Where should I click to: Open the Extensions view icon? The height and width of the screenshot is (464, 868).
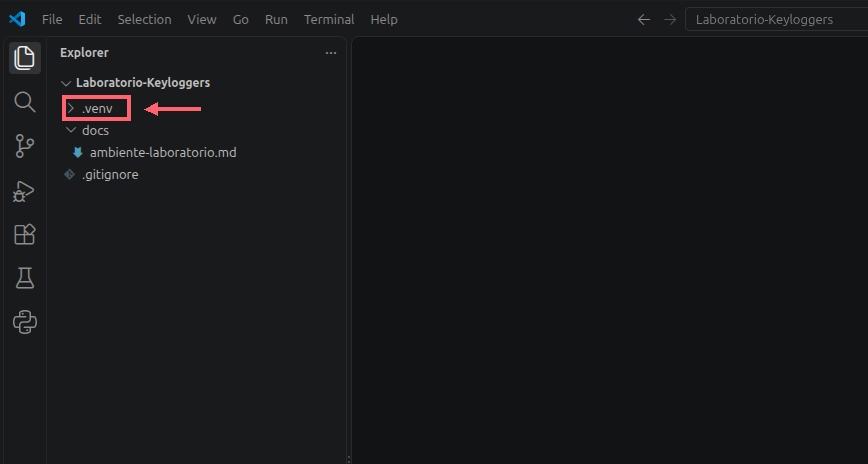24,234
